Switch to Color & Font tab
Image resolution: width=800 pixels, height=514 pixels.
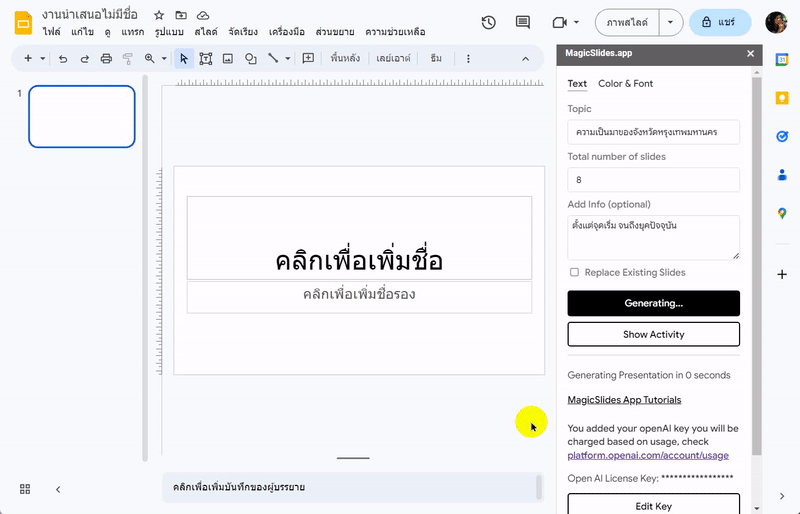[625, 84]
